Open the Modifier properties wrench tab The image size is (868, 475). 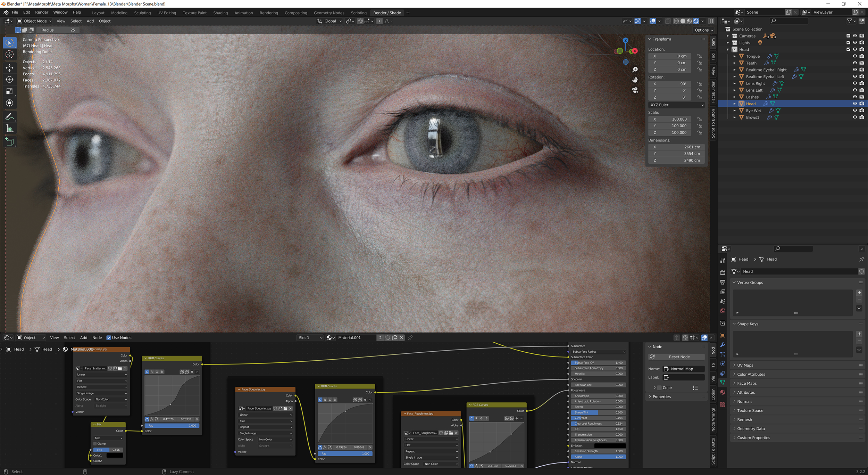[723, 345]
